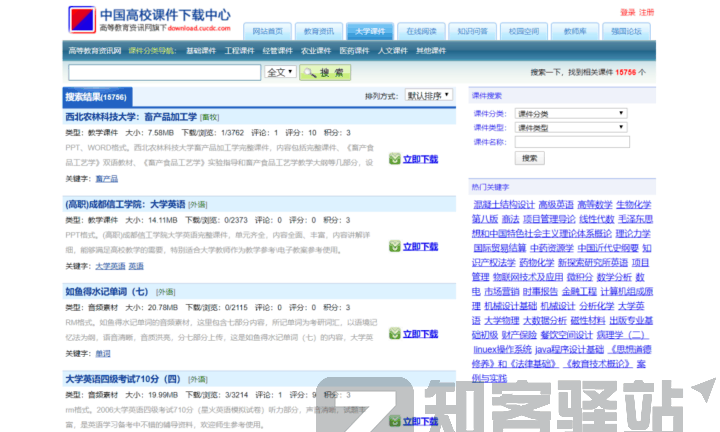Screen dimensions: 720x432
Task: Click the 英语 keyword link
Action: tap(136, 266)
